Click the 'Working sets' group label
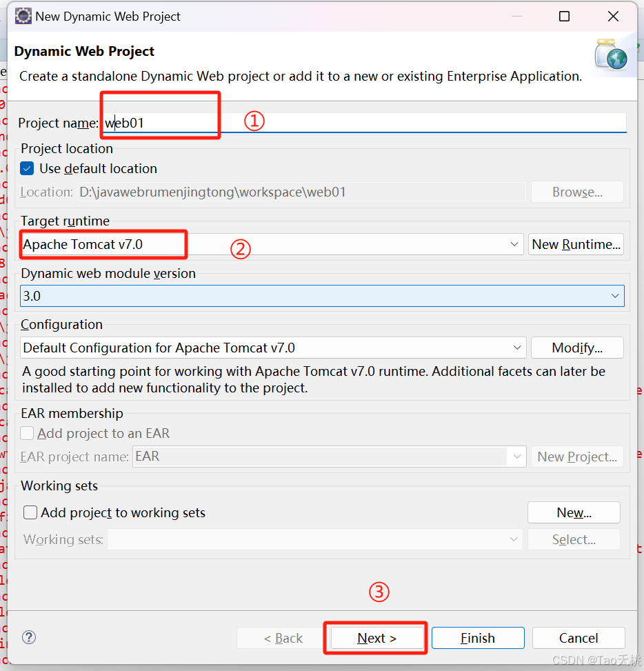 59,485
